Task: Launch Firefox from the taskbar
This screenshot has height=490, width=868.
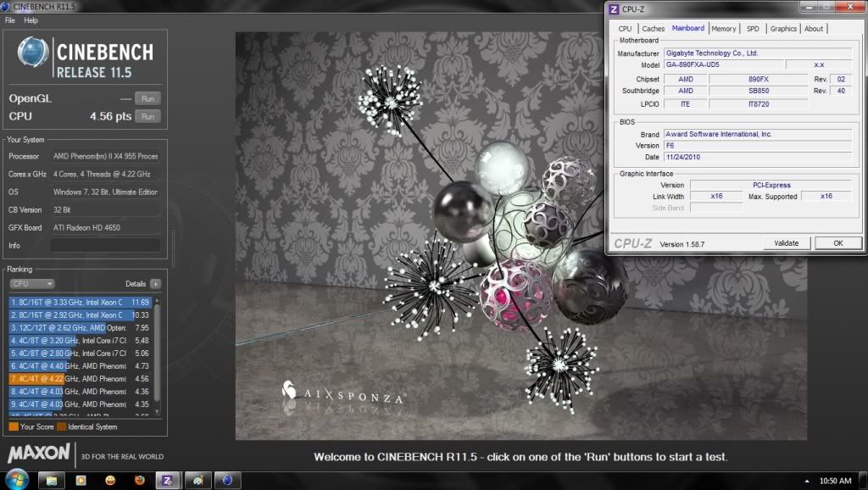Action: tap(140, 481)
